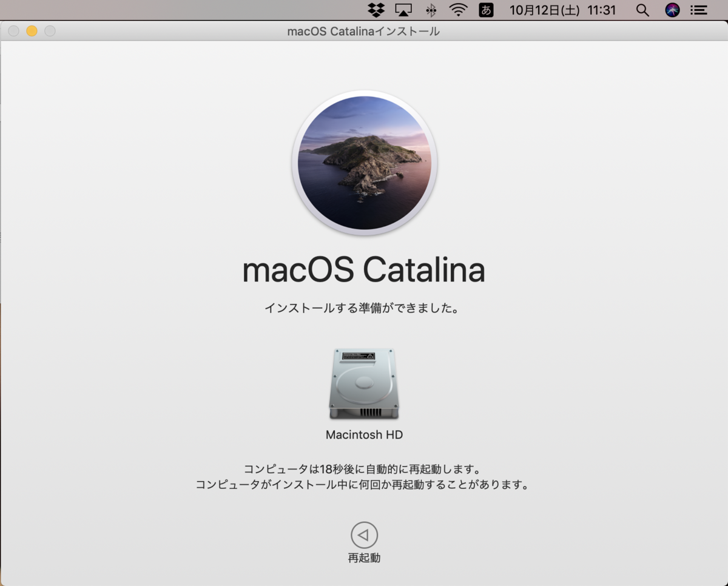The width and height of the screenshot is (728, 586).
Task: Click the 再起動 label under the arrow
Action: pyautogui.click(x=364, y=558)
